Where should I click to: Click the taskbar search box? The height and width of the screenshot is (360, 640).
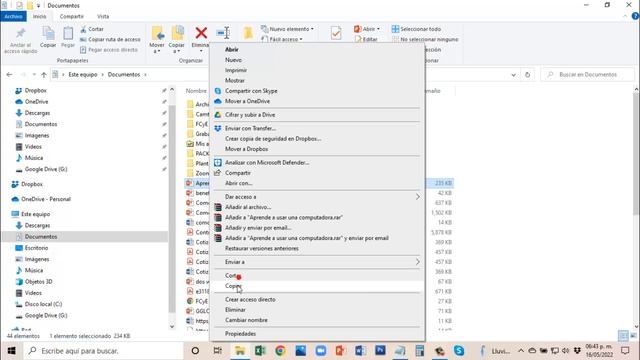[x=103, y=351]
